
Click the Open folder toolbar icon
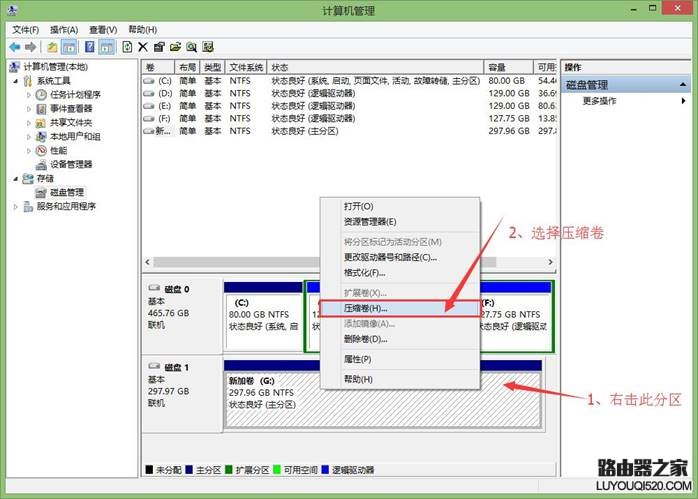175,47
